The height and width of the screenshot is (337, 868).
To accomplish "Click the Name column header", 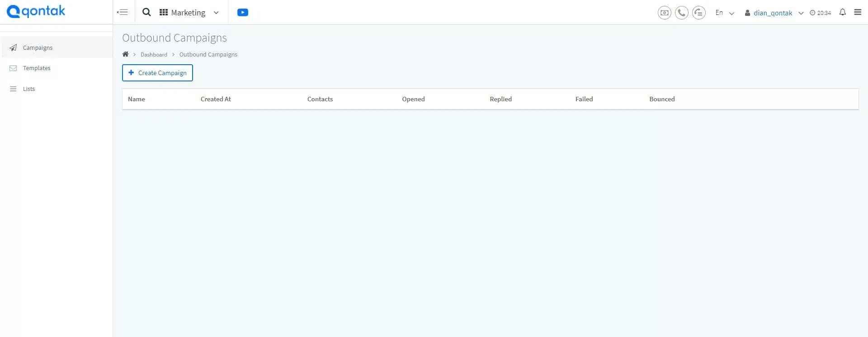I will (137, 99).
